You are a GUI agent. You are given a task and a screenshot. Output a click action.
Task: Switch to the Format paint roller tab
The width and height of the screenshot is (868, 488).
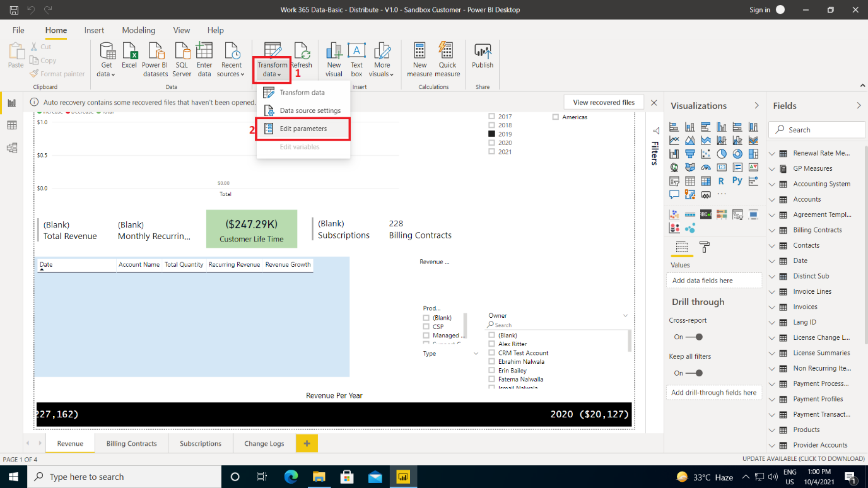coord(705,247)
